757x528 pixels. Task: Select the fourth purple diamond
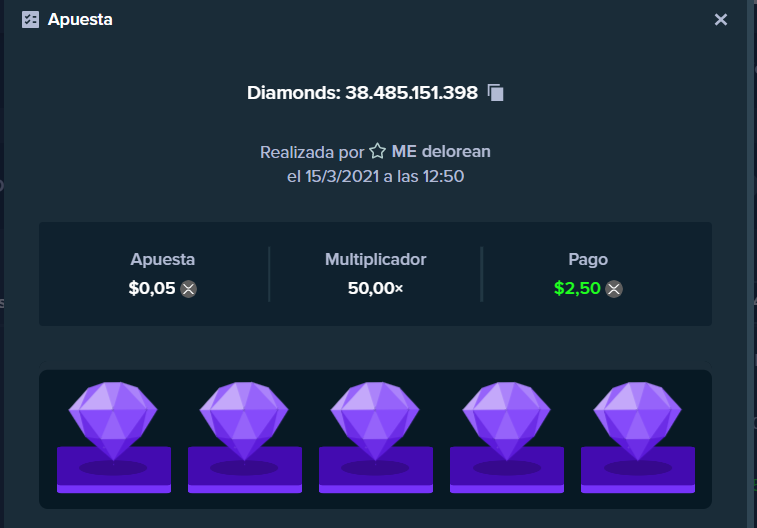tap(506, 420)
